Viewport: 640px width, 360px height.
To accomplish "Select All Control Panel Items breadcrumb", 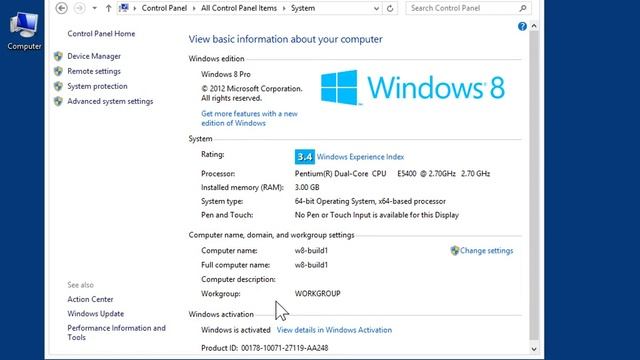I will point(239,8).
